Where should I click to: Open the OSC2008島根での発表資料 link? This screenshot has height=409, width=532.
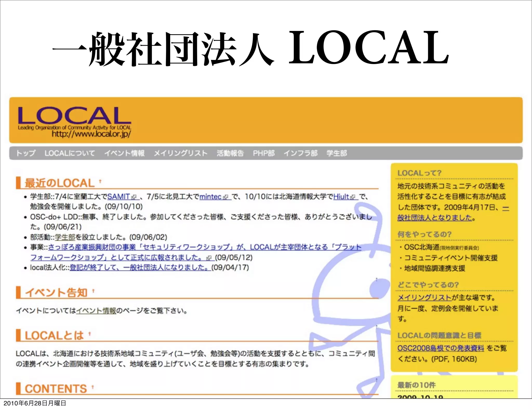click(x=441, y=348)
